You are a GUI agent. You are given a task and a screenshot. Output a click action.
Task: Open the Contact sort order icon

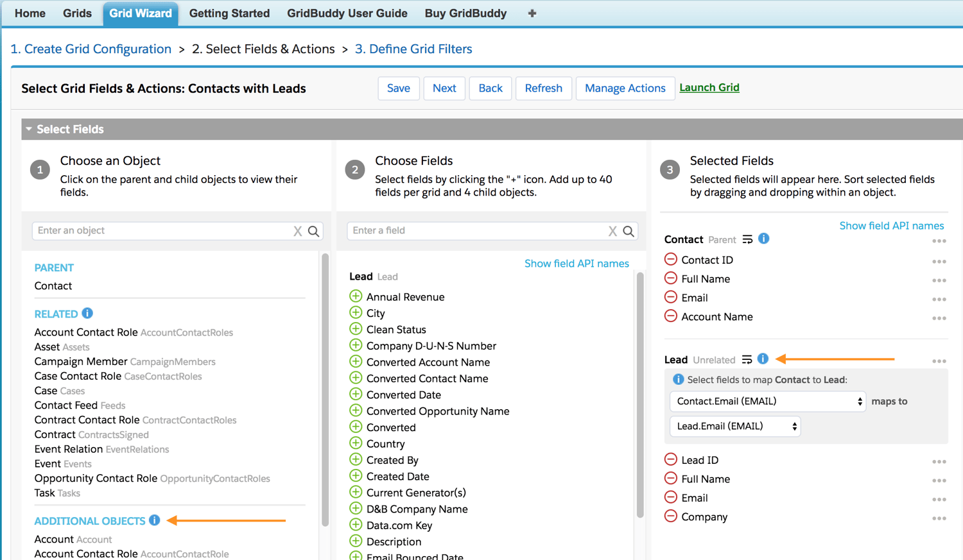(x=747, y=239)
